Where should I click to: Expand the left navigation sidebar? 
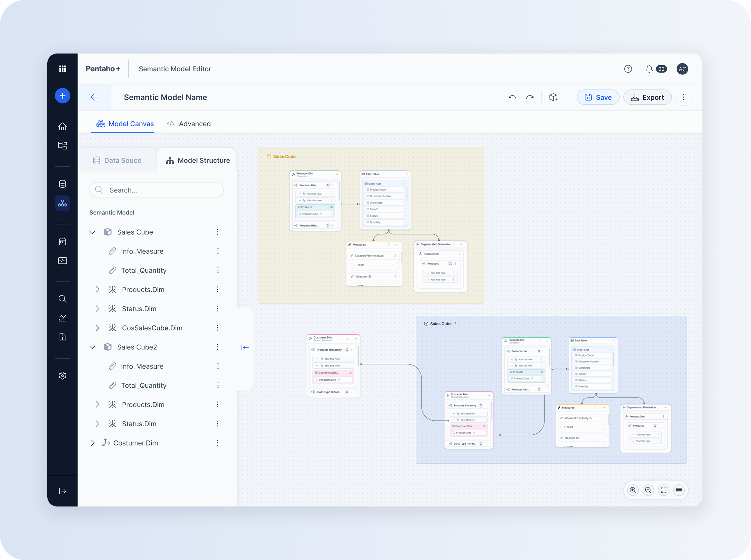tap(62, 491)
